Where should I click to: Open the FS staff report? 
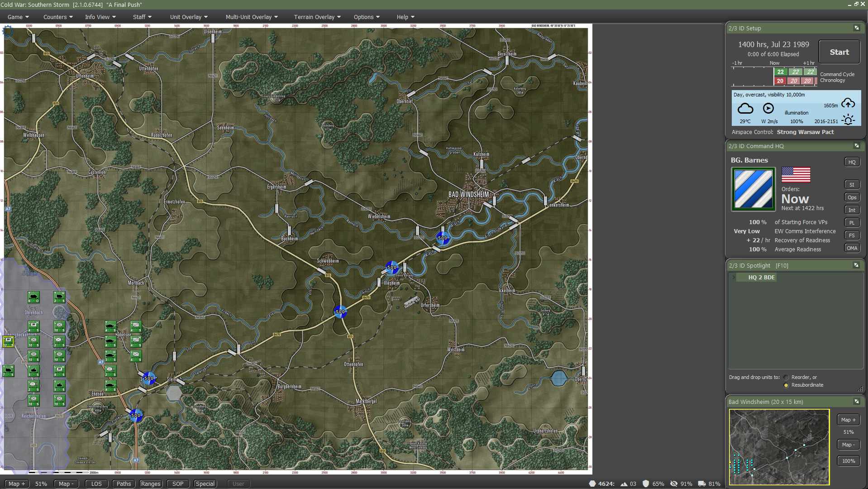tap(852, 235)
